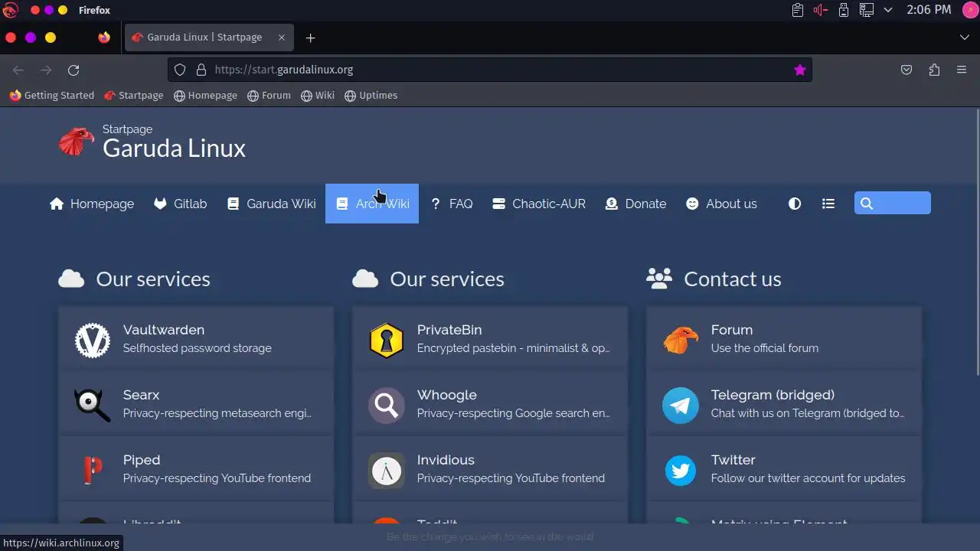
Task: Click the padlock site security icon
Action: coord(201,70)
